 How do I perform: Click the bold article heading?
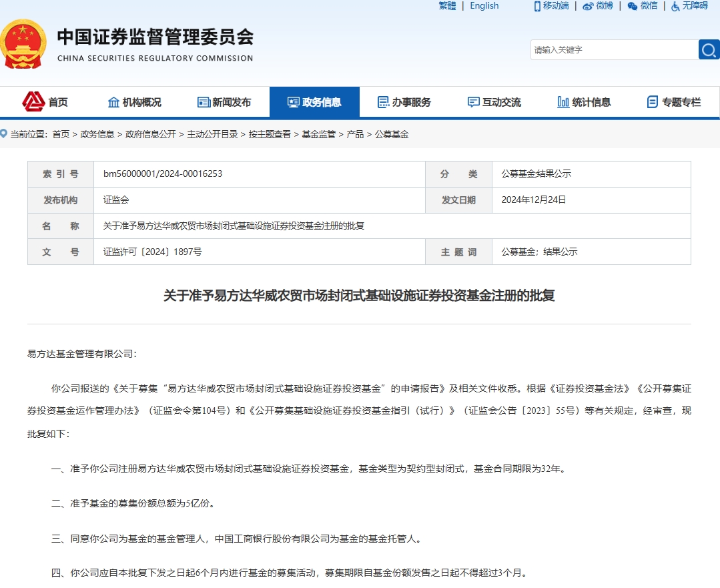359,295
